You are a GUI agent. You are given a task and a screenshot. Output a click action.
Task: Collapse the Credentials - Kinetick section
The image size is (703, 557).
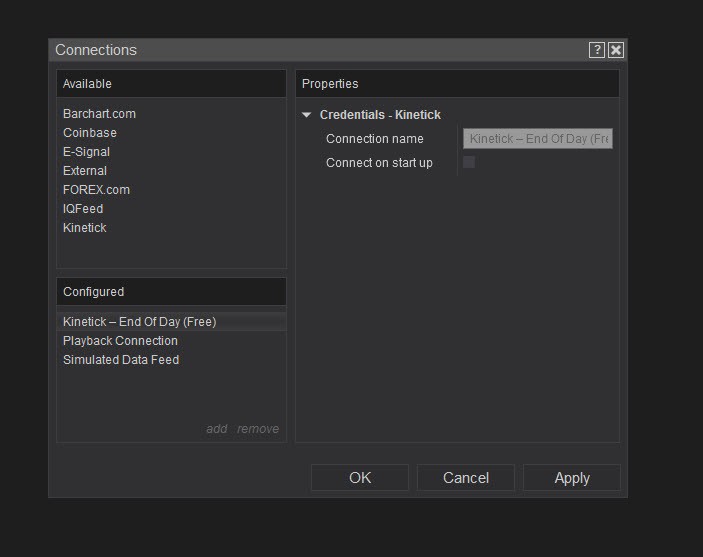307,115
